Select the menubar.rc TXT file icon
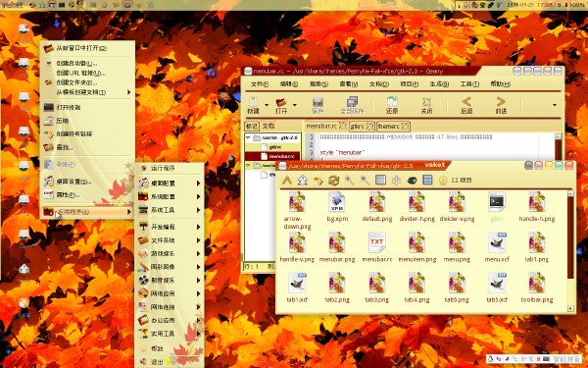588x368 pixels. (377, 242)
